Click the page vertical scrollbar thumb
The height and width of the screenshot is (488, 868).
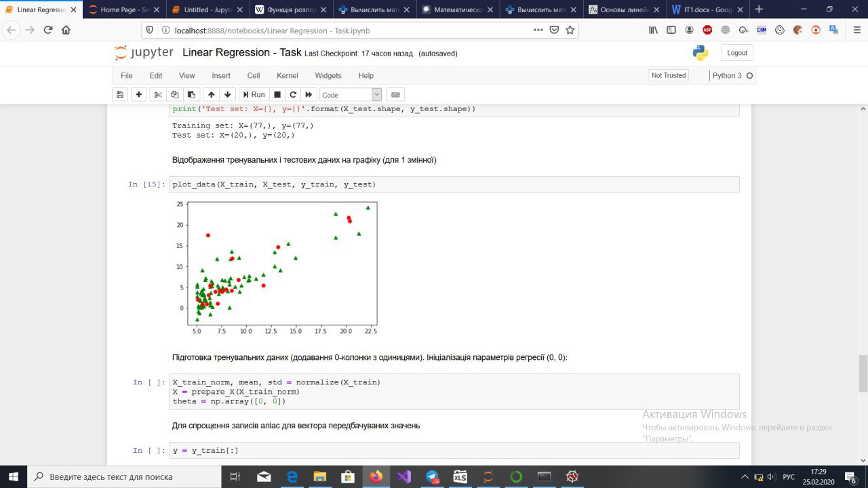(x=863, y=373)
